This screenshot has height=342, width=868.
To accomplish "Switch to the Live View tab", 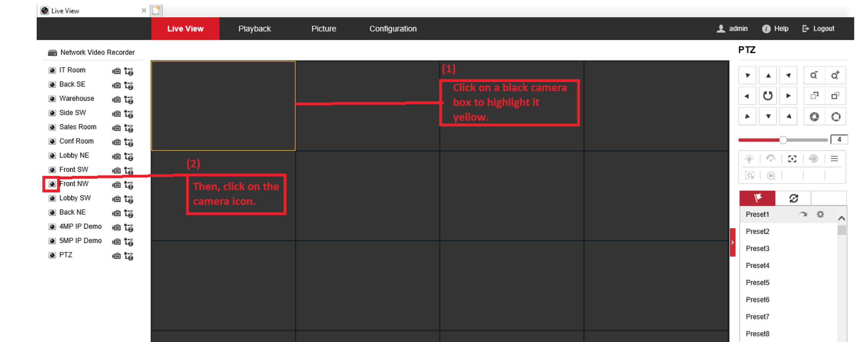I will tap(185, 28).
